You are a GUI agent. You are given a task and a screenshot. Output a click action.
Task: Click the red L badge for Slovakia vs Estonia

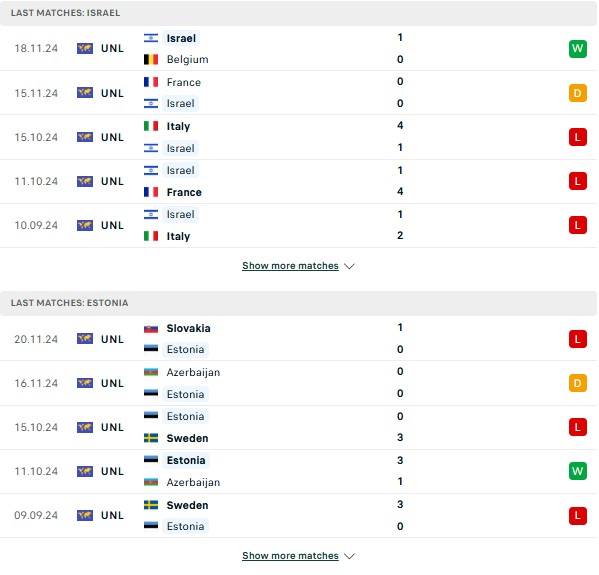coord(577,339)
